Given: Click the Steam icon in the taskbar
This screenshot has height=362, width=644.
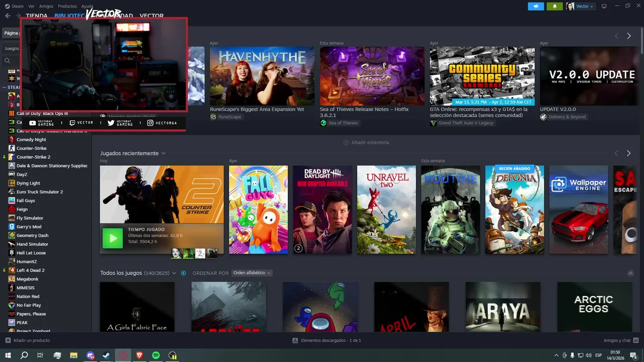Looking at the screenshot, I should [x=107, y=355].
